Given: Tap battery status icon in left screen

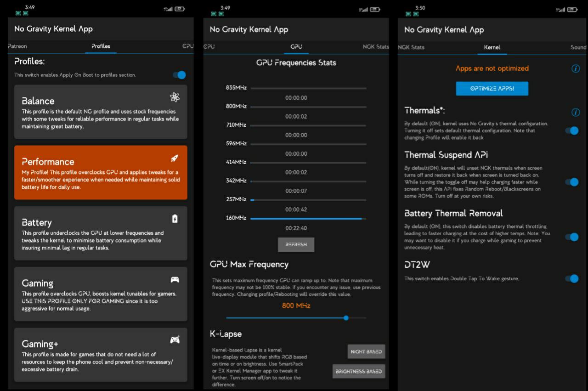Looking at the screenshot, I should pyautogui.click(x=180, y=9).
